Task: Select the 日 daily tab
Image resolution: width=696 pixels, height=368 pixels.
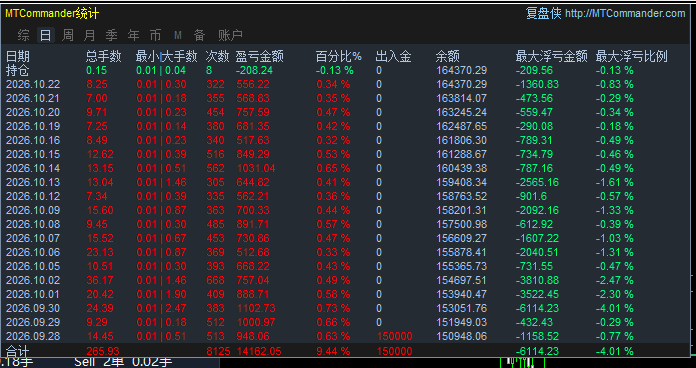Action: click(45, 35)
